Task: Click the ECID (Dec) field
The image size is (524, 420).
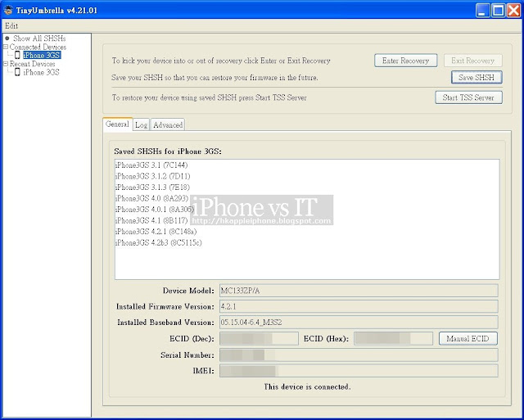Action: (x=259, y=338)
